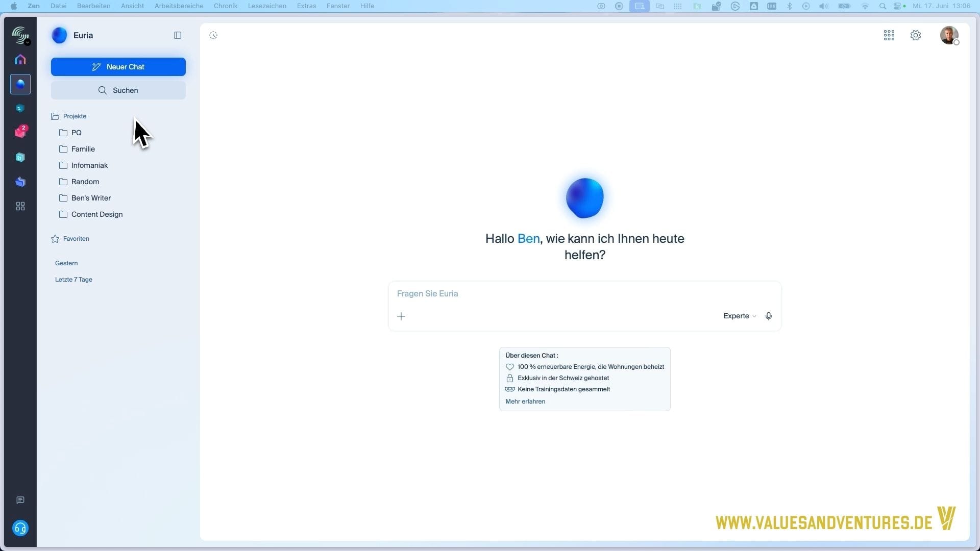
Task: Follow the Mehr erfahren link
Action: point(525,402)
